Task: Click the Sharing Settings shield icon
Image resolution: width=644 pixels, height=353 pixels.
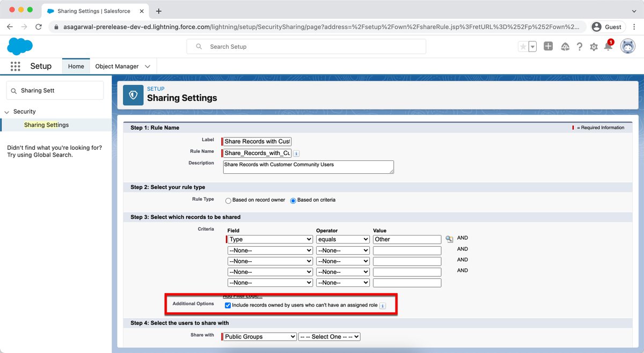Action: click(133, 94)
